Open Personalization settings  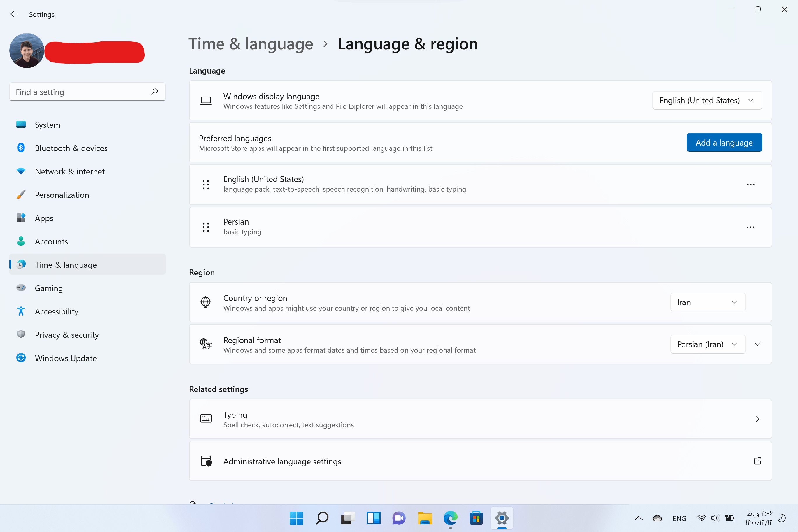pos(87,195)
